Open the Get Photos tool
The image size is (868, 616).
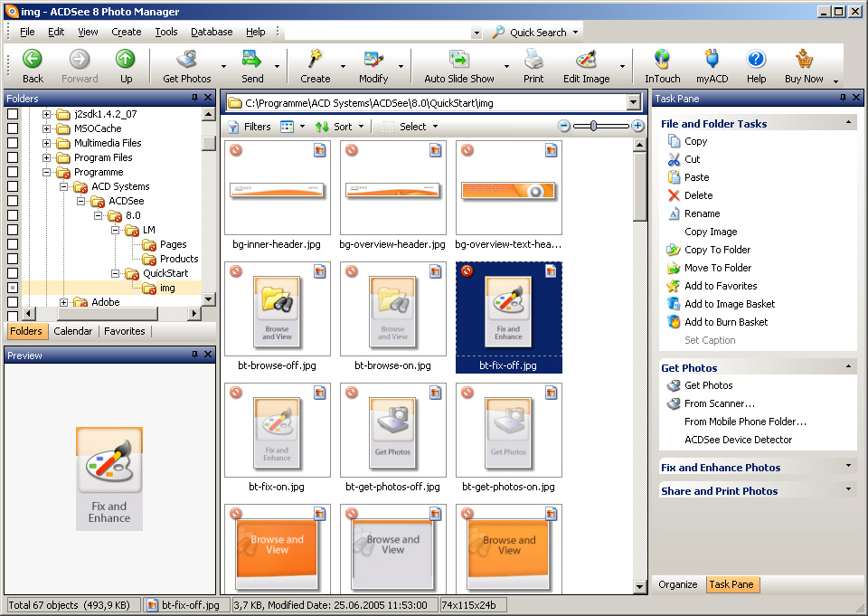point(185,63)
